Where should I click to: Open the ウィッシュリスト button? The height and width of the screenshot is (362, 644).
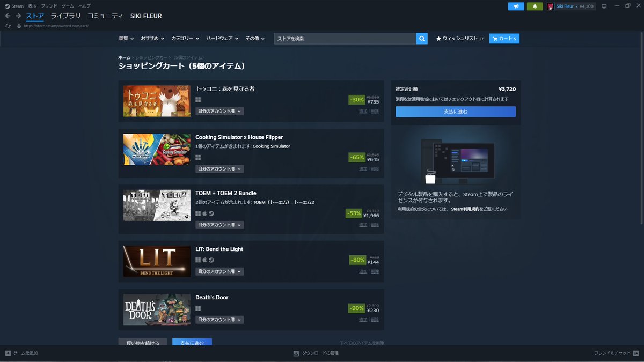click(x=460, y=39)
